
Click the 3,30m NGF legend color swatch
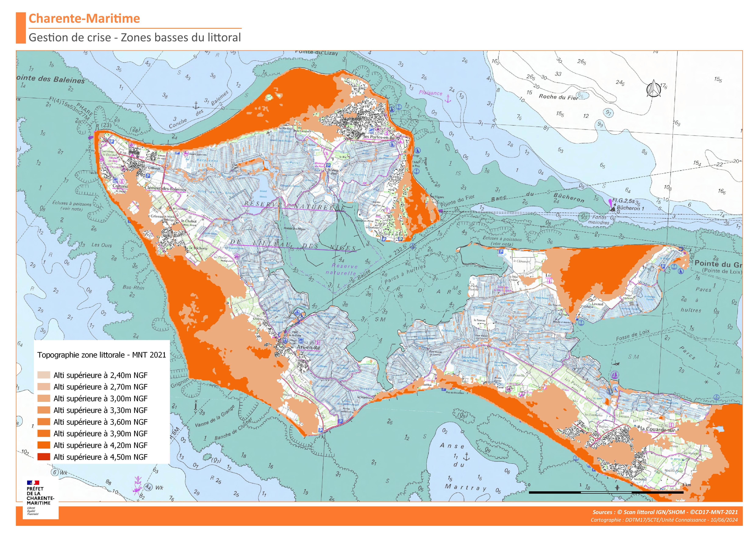tap(43, 410)
